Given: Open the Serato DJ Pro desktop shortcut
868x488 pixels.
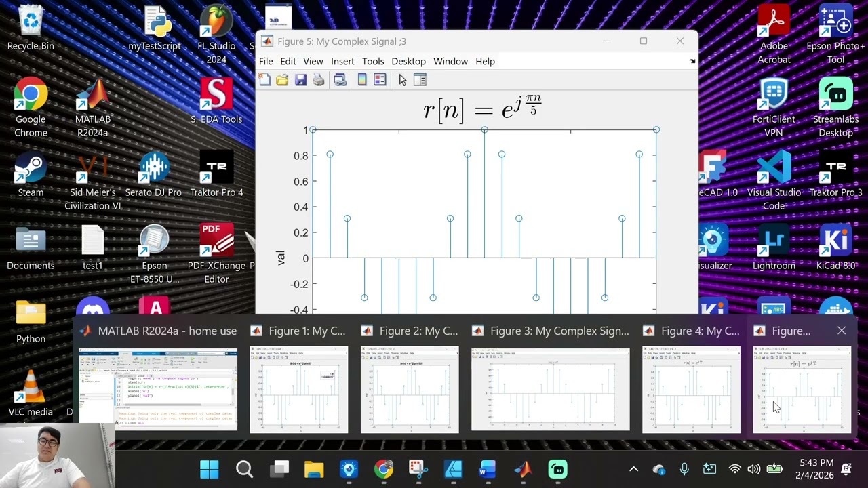Looking at the screenshot, I should point(154,175).
